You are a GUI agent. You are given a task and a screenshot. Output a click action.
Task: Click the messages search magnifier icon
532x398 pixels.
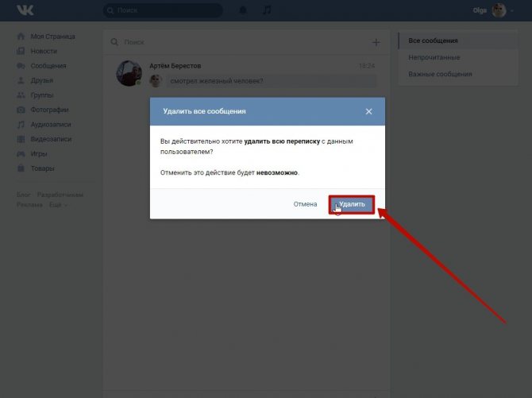point(114,42)
